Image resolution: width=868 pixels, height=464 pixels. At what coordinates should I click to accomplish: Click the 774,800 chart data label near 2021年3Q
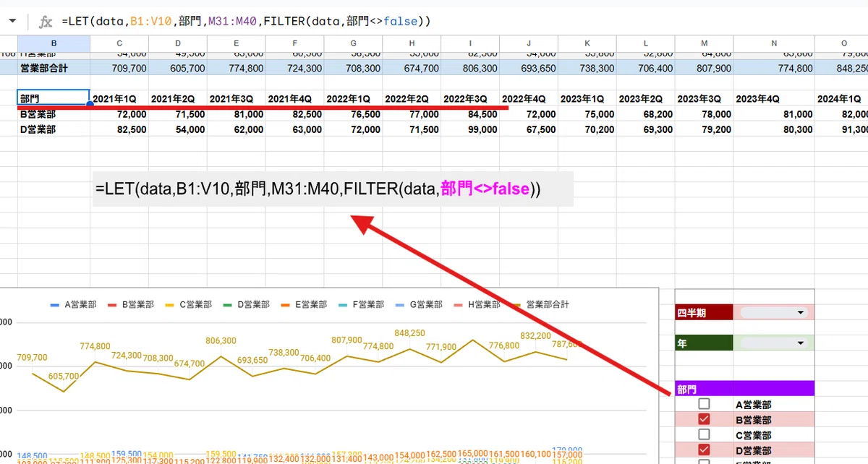pyautogui.click(x=95, y=346)
